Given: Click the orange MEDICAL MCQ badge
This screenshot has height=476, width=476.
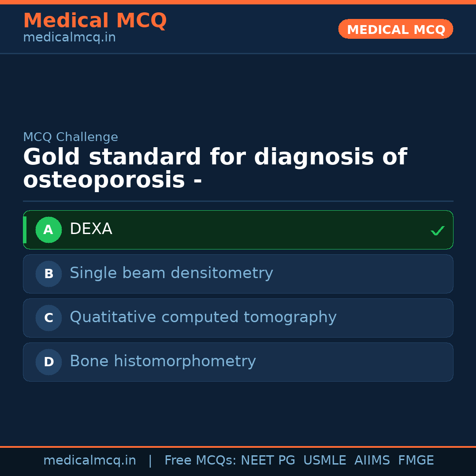Looking at the screenshot, I should click(395, 29).
